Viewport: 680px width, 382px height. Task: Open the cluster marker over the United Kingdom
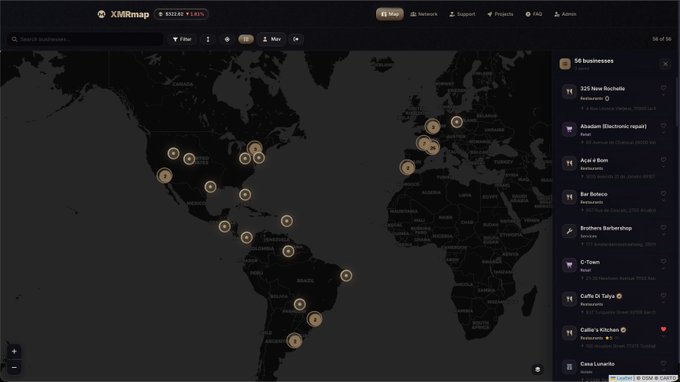tap(432, 127)
